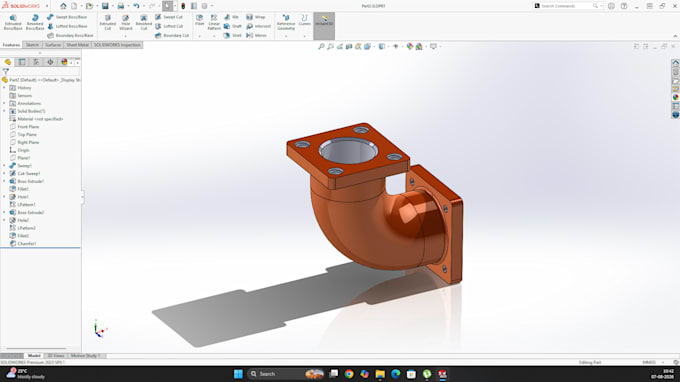Open Edit Appearance color ball in view toolbar
The width and height of the screenshot is (680, 382).
[410, 46]
